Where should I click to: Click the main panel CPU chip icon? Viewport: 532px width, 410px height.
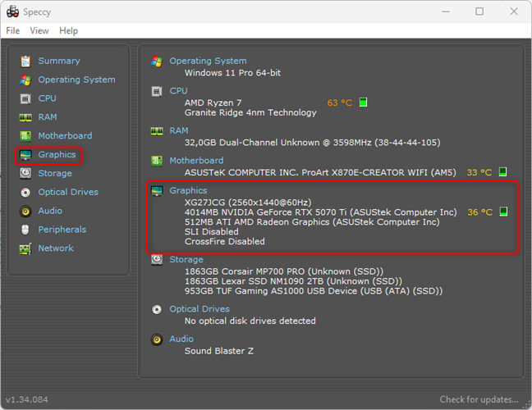pos(157,92)
